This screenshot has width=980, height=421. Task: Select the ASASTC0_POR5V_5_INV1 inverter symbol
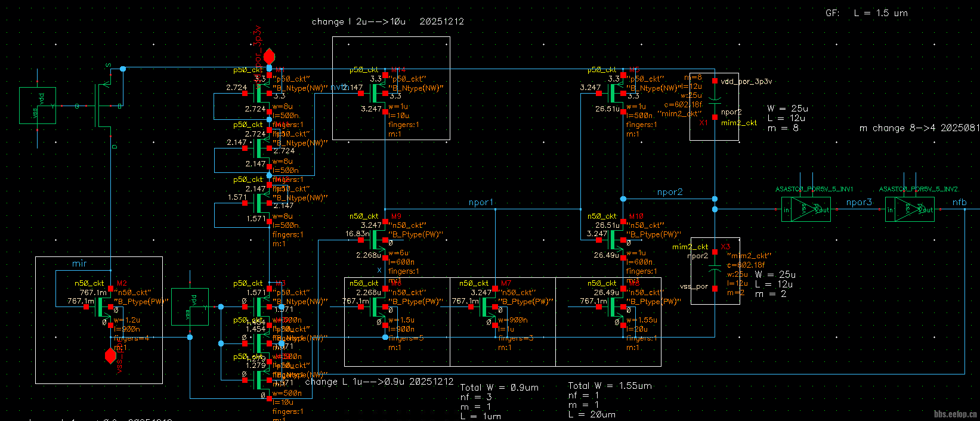(805, 209)
